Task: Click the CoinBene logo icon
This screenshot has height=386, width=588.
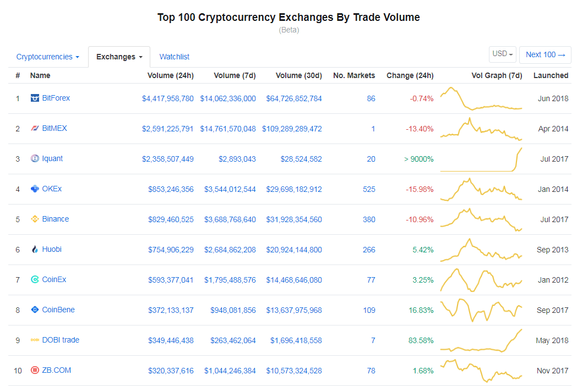Action: pyautogui.click(x=35, y=310)
